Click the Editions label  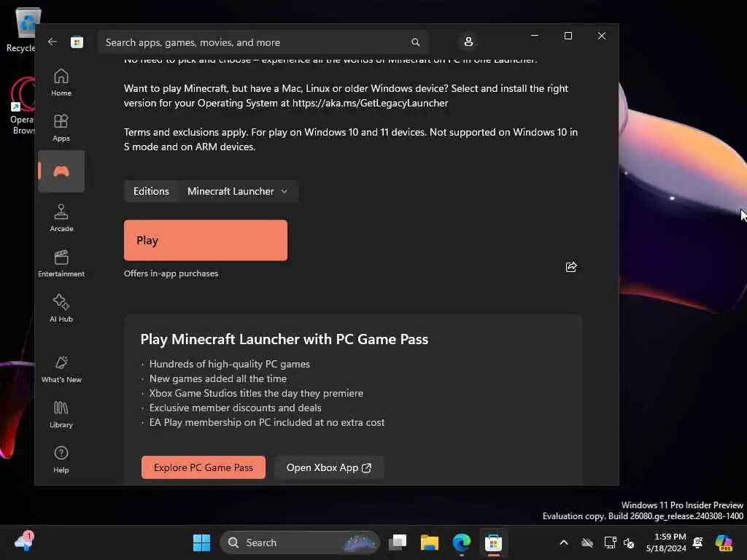(151, 191)
